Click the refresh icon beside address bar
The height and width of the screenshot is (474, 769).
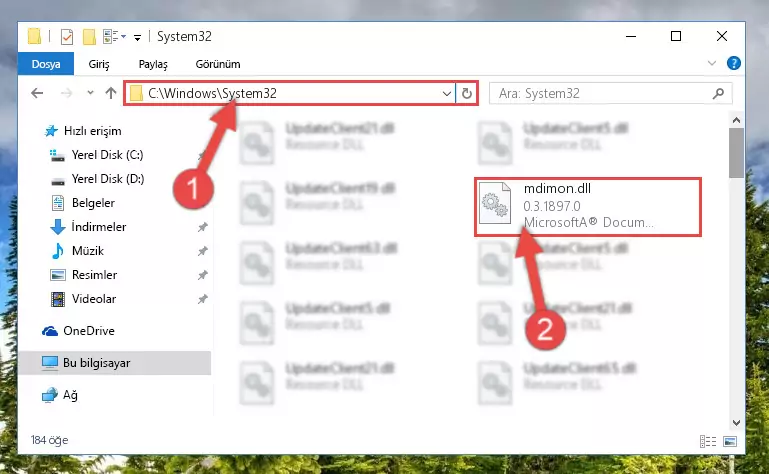pyautogui.click(x=466, y=93)
